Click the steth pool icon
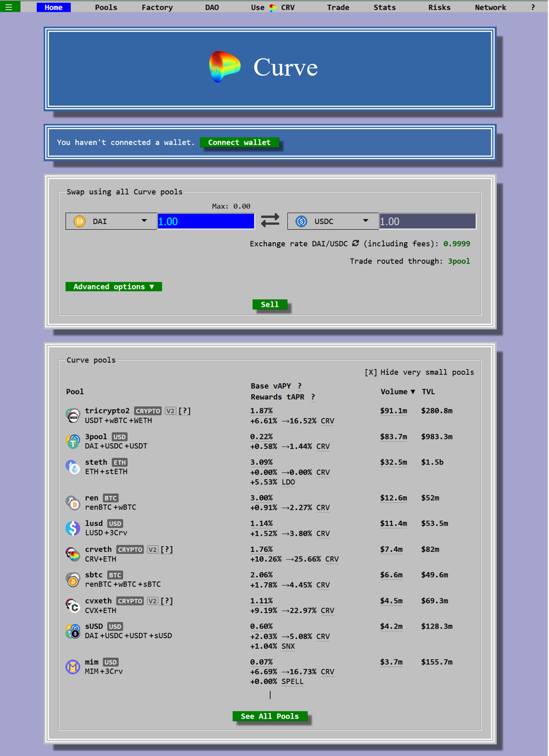 click(73, 467)
